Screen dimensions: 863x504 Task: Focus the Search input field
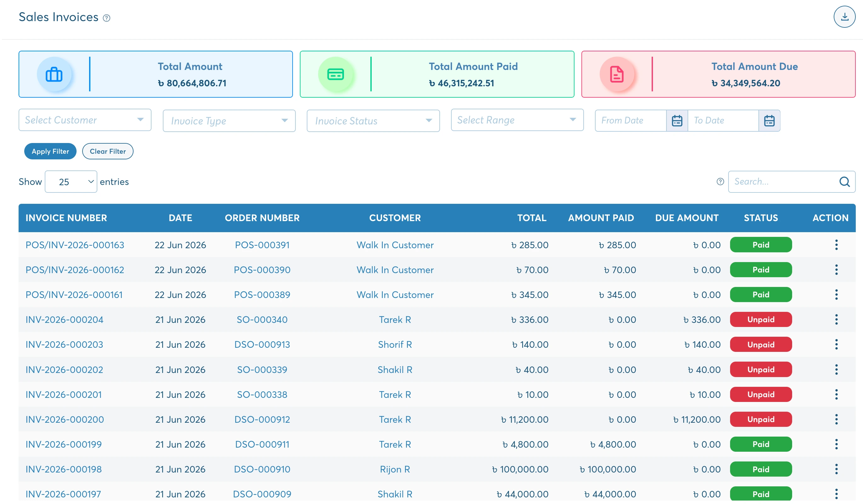click(x=784, y=181)
